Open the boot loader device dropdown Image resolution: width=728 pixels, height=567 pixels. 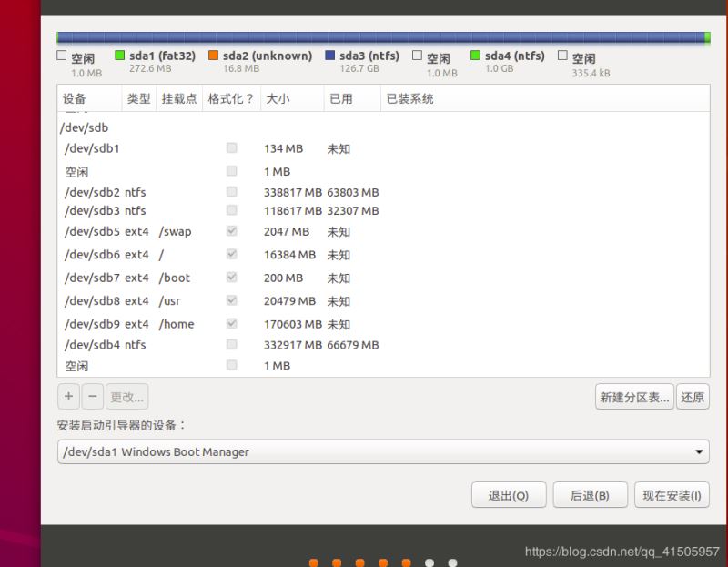(x=382, y=451)
